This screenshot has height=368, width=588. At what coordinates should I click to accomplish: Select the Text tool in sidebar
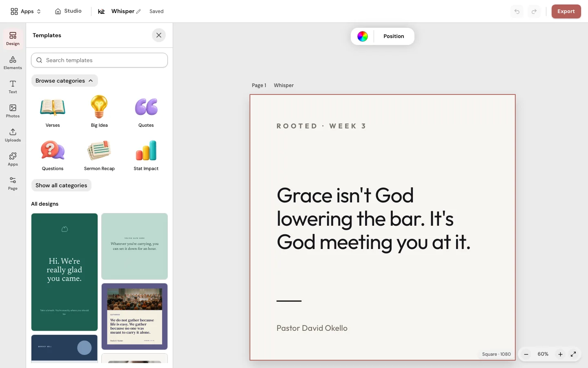pos(13,87)
